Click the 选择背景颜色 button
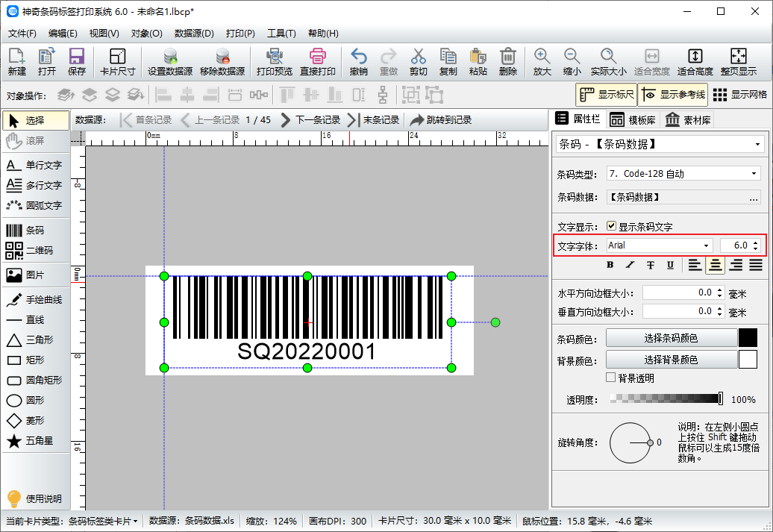Viewport: 773px width, 532px height. 670,359
